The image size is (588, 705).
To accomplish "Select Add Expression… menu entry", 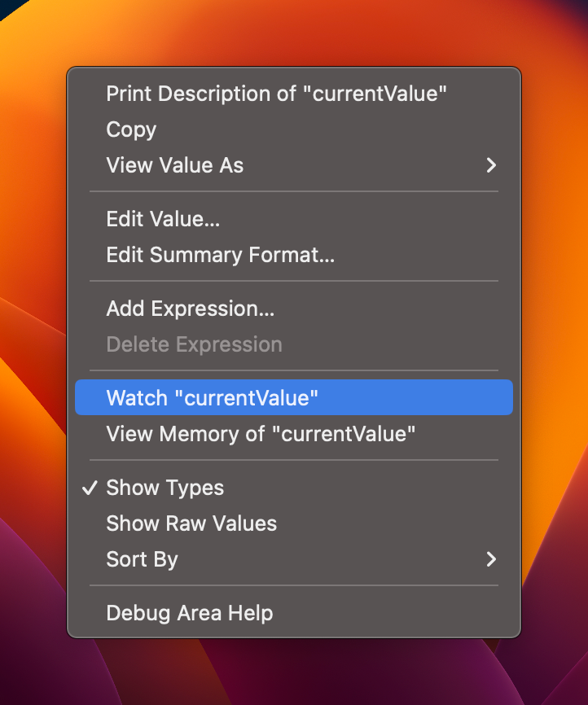I will pyautogui.click(x=190, y=309).
